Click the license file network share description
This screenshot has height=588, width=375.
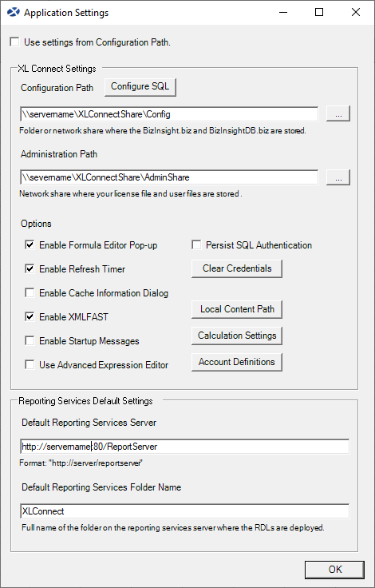130,194
